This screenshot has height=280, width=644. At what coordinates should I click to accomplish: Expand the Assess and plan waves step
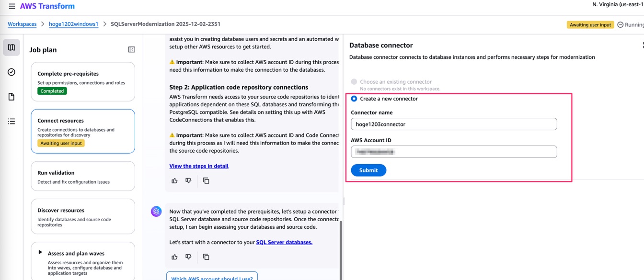pyautogui.click(x=40, y=252)
